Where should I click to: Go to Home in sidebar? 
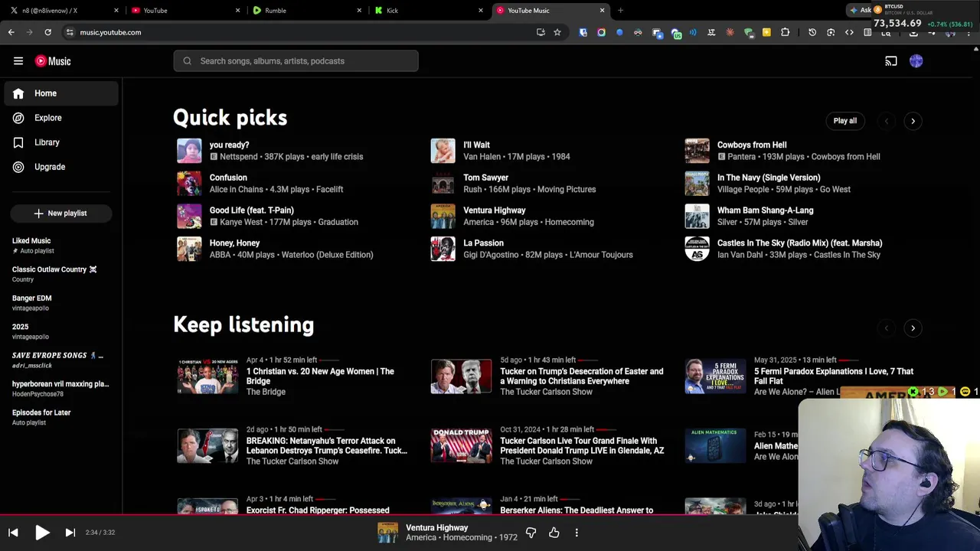[61, 93]
